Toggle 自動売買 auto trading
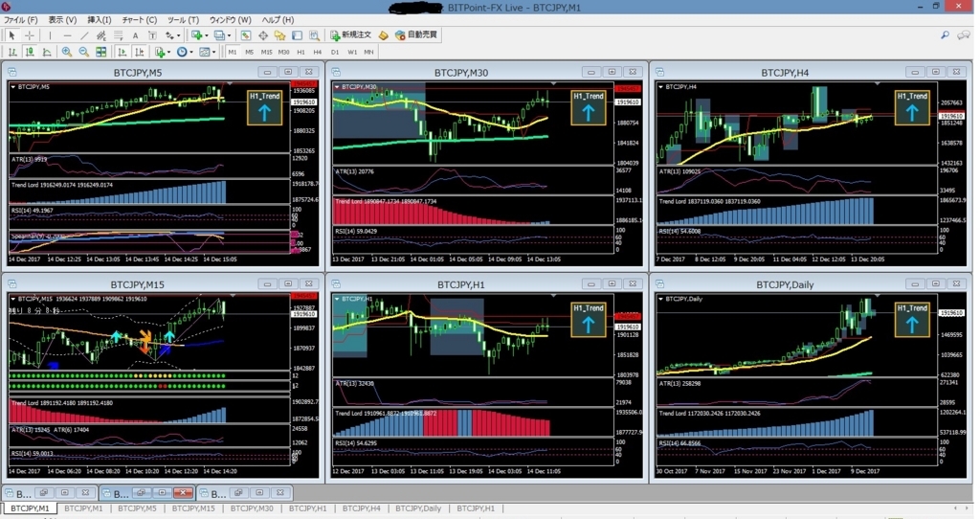 coord(416,35)
